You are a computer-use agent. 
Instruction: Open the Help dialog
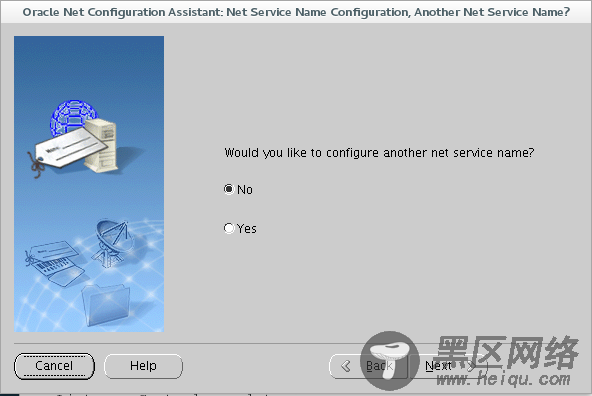tap(143, 366)
